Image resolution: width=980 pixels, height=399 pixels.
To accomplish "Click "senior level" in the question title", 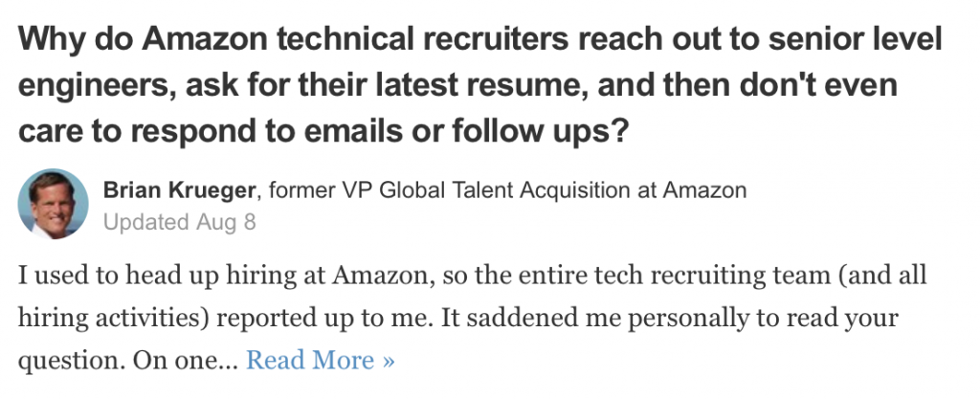I will point(855,38).
